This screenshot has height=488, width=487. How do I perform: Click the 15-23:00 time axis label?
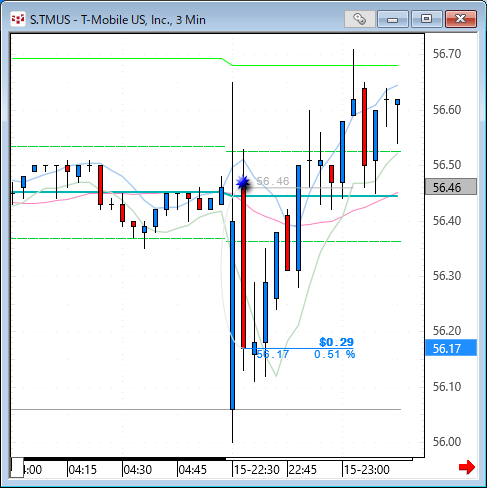367,470
